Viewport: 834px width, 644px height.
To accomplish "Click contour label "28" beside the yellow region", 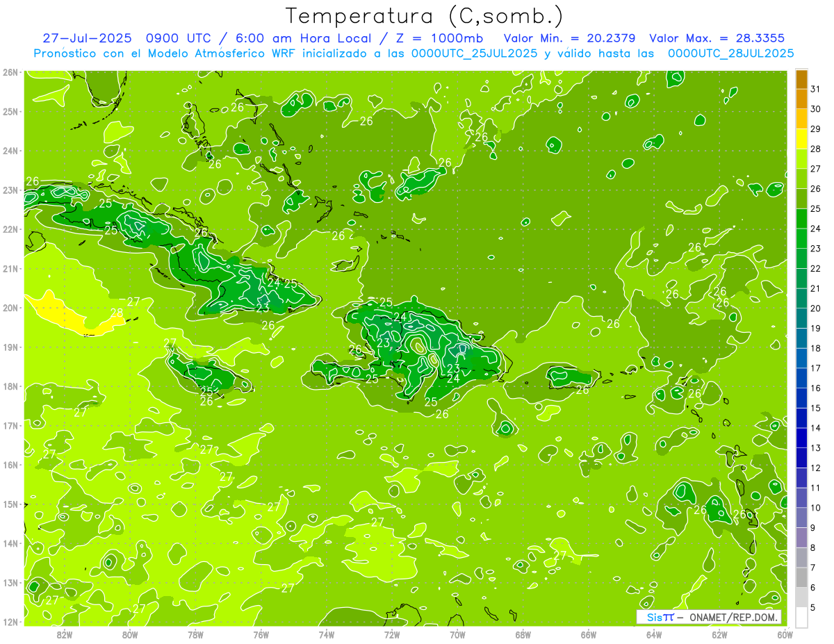I will (117, 313).
